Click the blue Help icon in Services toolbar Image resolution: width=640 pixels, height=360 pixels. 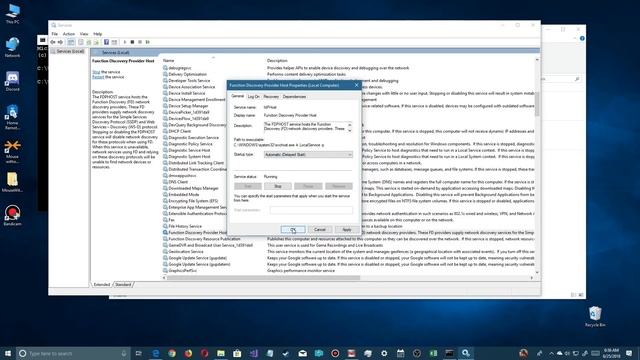[106, 42]
